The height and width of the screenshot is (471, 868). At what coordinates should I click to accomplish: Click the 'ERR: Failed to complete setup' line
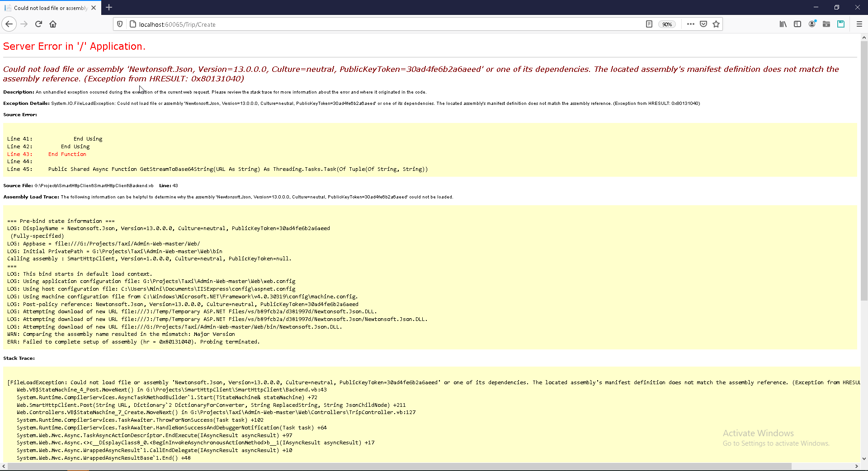point(133,342)
